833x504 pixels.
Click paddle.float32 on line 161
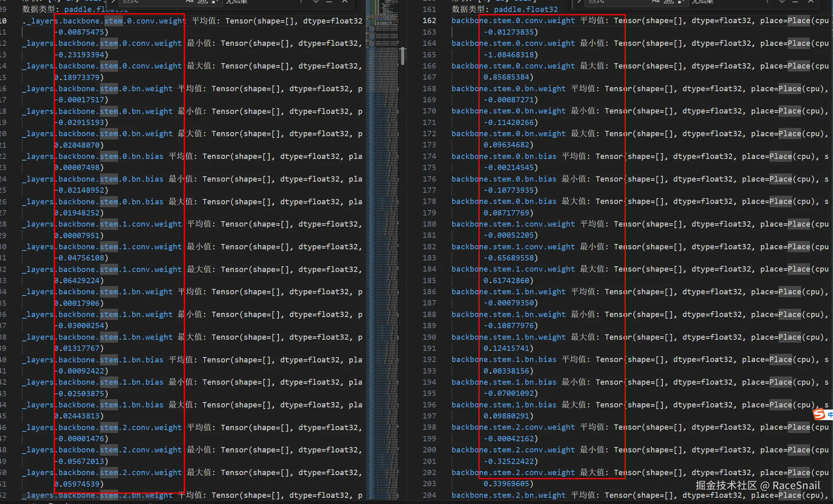coord(525,9)
